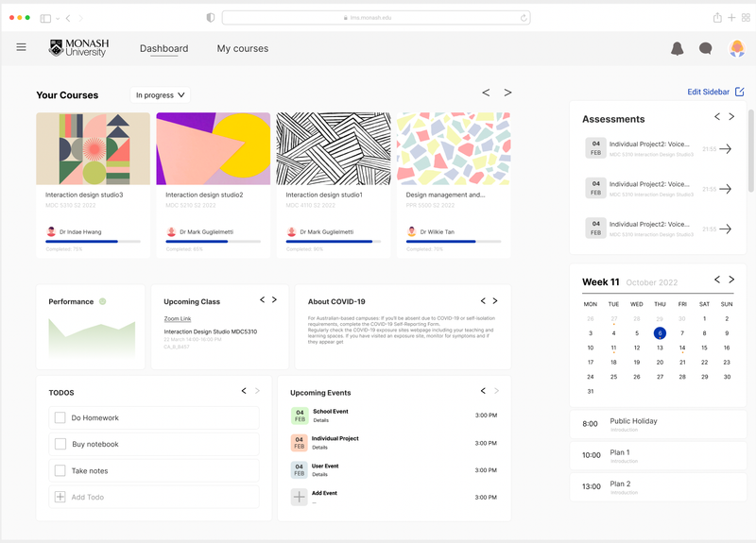Open Details under Individual Project event

[319, 448]
